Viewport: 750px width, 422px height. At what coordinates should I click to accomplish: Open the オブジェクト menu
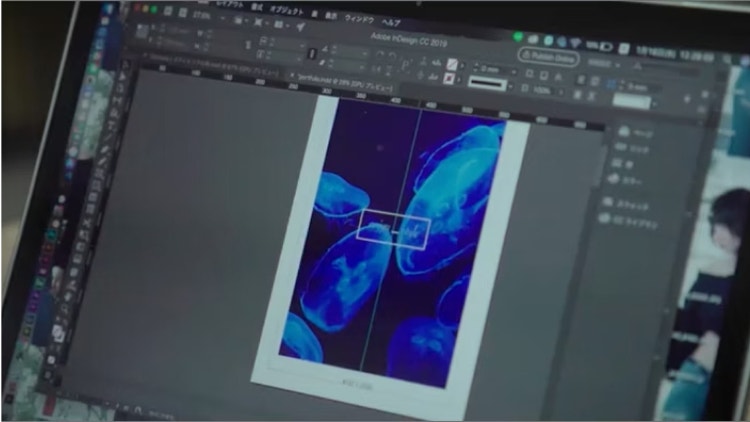tap(287, 10)
